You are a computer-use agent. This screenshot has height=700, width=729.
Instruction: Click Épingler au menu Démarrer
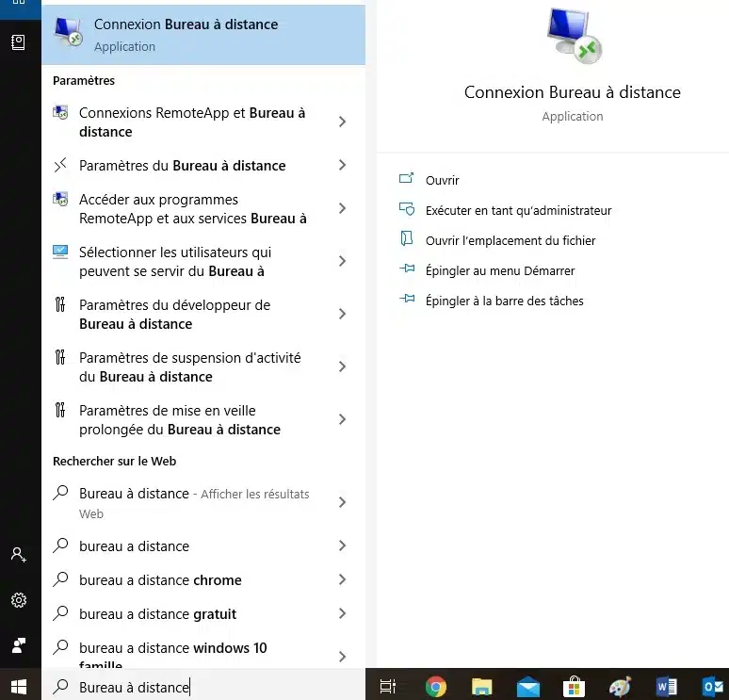tap(500, 270)
